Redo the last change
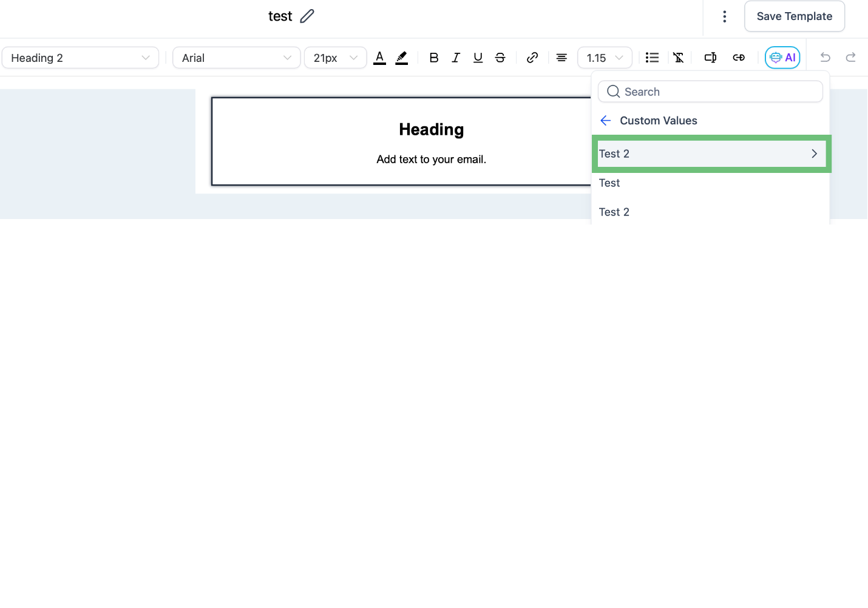The image size is (868, 608). [850, 57]
